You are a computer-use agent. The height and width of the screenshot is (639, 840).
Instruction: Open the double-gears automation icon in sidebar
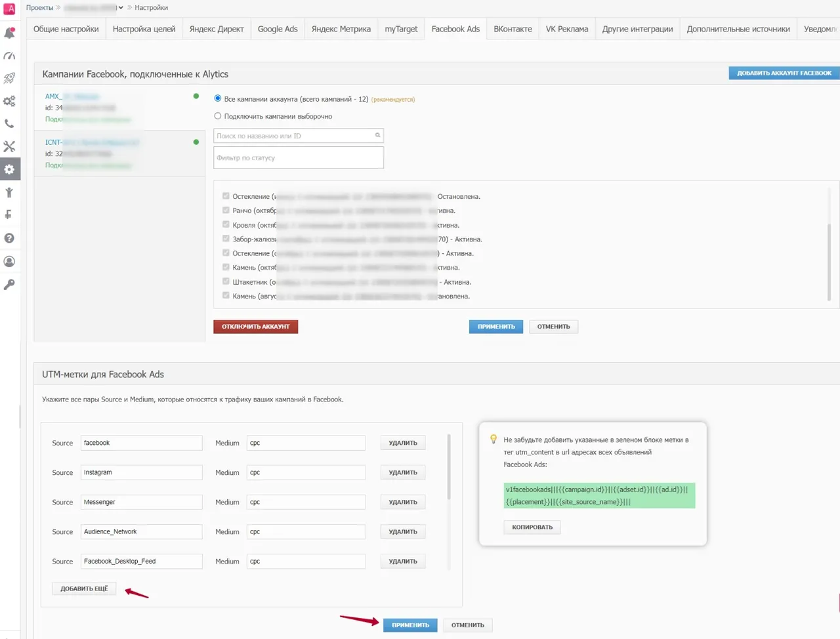coord(9,101)
